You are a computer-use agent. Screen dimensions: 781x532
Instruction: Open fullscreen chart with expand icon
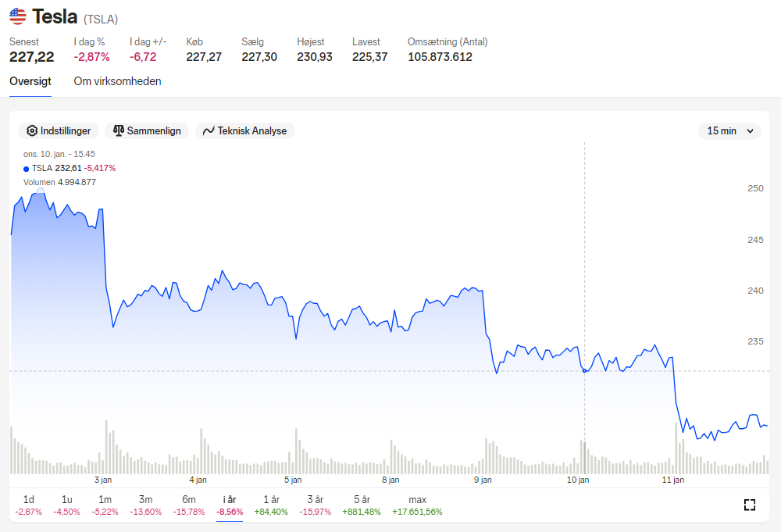click(750, 505)
